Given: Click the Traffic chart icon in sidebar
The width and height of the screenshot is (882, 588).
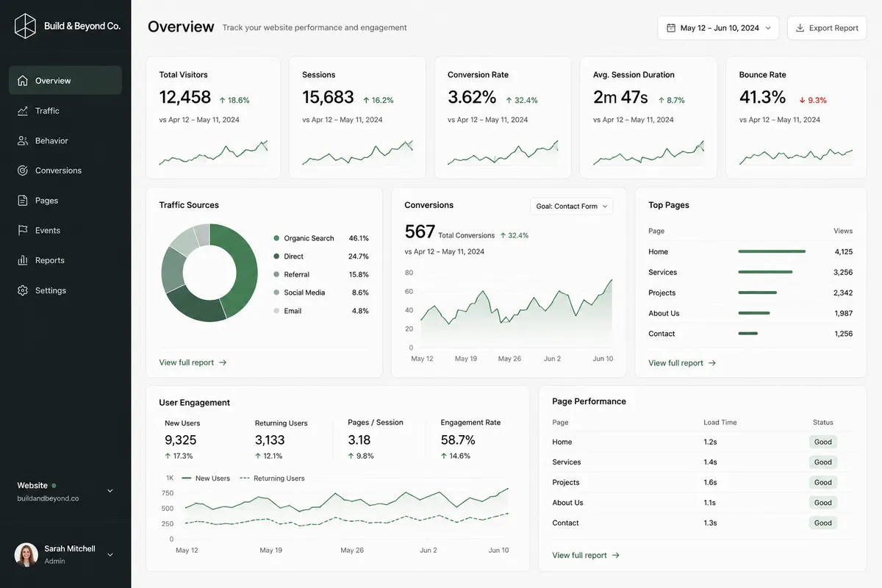Looking at the screenshot, I should point(23,111).
